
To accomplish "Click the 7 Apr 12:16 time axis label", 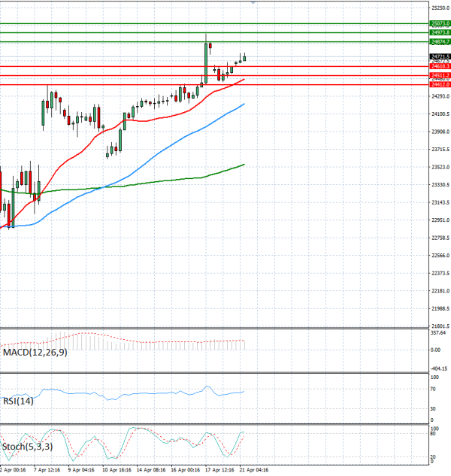I will point(47,470).
